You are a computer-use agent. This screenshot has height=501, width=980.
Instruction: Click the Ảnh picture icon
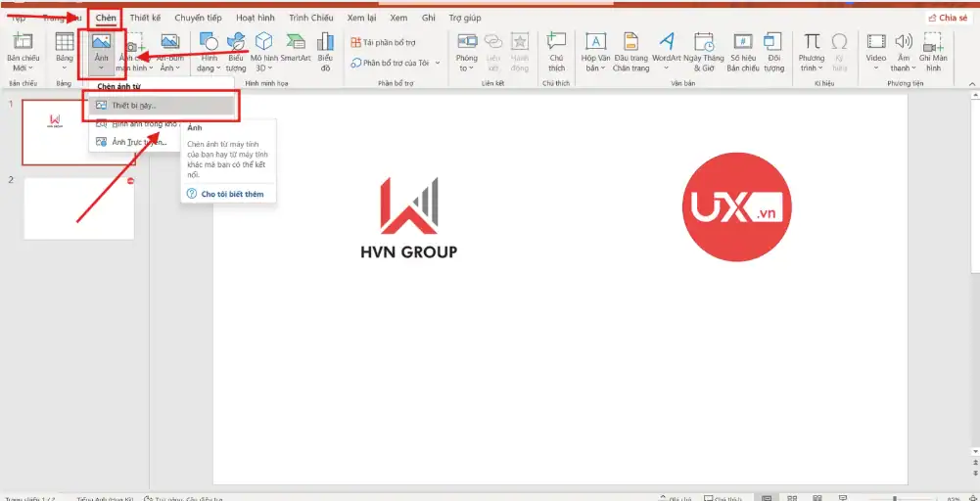point(101,42)
